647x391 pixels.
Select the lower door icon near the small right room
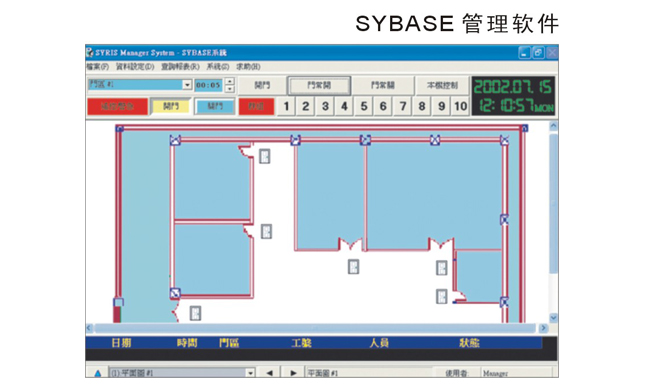pos(442,296)
